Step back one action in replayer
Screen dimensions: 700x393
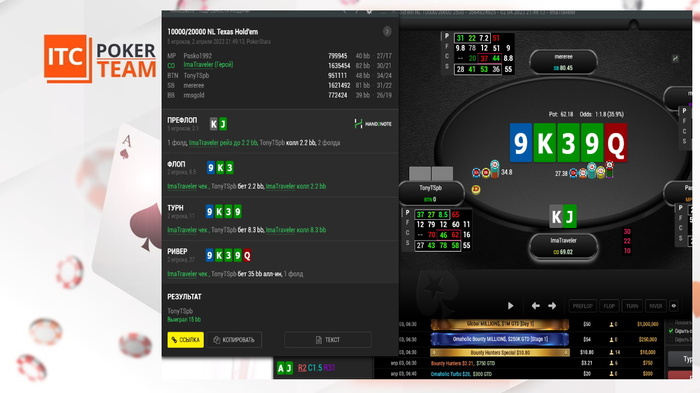click(x=536, y=305)
